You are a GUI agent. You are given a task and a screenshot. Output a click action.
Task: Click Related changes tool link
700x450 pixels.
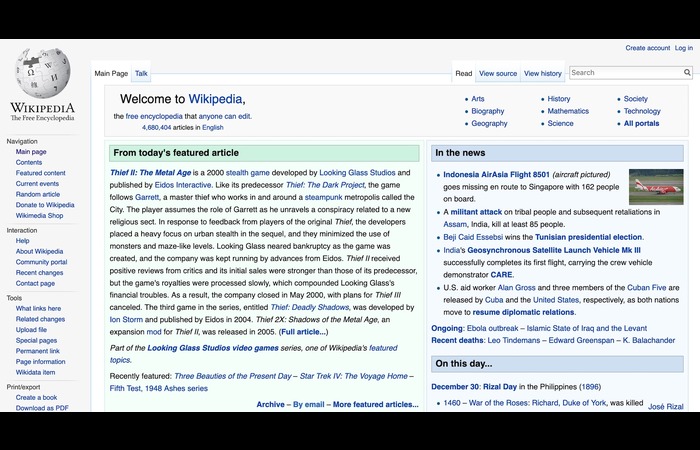click(40, 319)
